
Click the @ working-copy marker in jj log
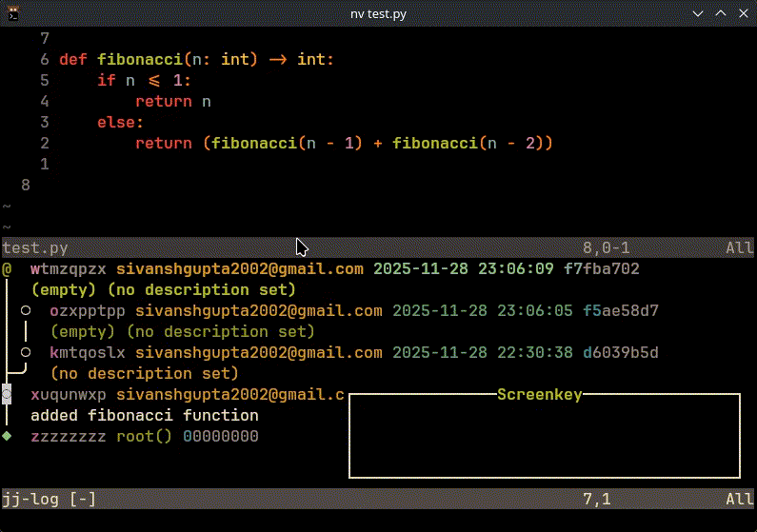click(x=8, y=269)
